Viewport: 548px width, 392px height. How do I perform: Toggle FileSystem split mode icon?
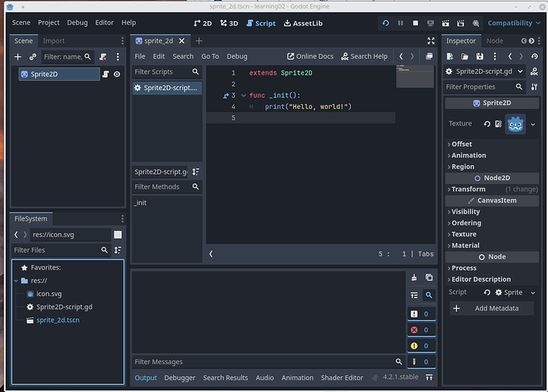[118, 235]
